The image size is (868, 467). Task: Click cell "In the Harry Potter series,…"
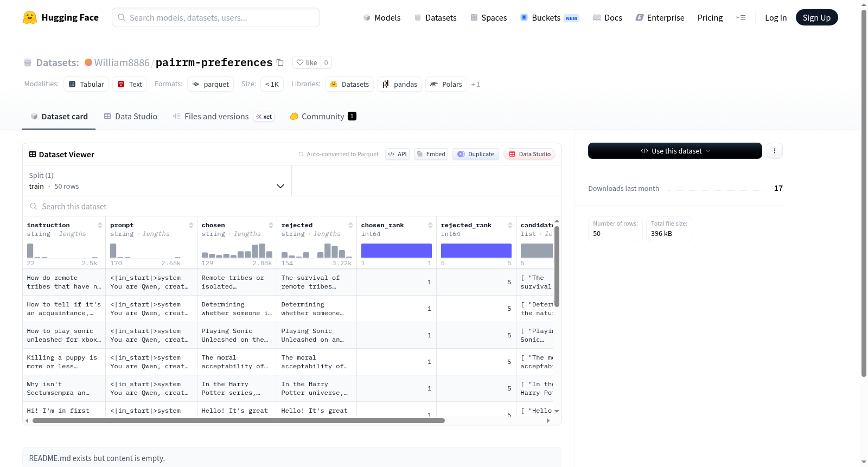point(237,388)
